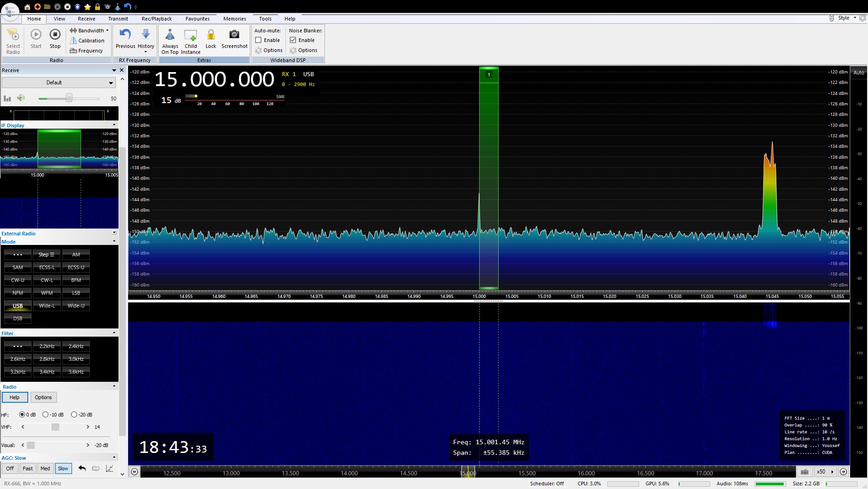Open the Always On Top pin icon
Image resolution: width=868 pixels, height=489 pixels.
[x=170, y=35]
